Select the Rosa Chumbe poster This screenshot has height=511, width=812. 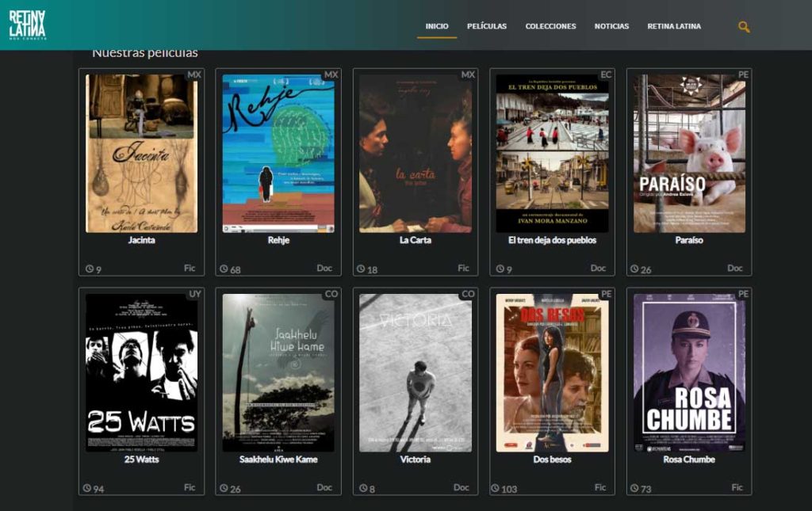(x=689, y=372)
